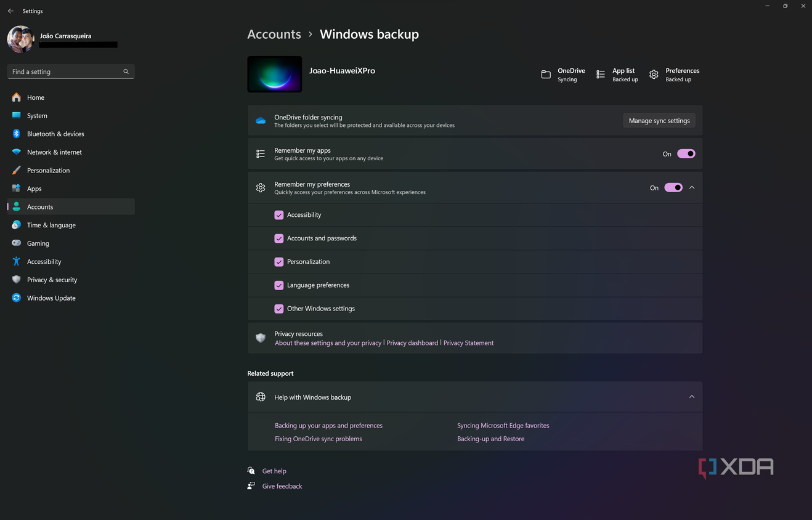Viewport: 812px width, 520px height.
Task: Open the Privacy Statement link
Action: 468,343
